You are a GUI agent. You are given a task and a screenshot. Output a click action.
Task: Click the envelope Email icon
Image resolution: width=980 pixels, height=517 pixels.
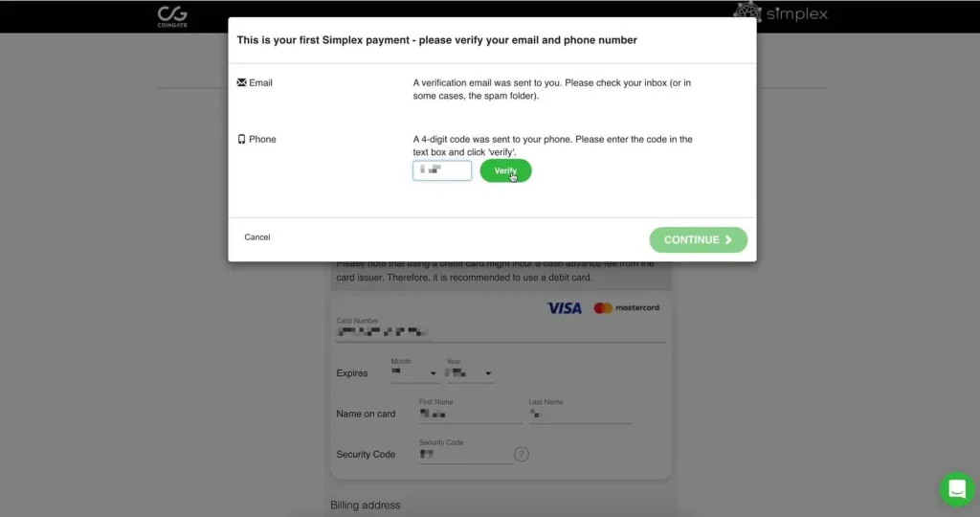coord(241,83)
